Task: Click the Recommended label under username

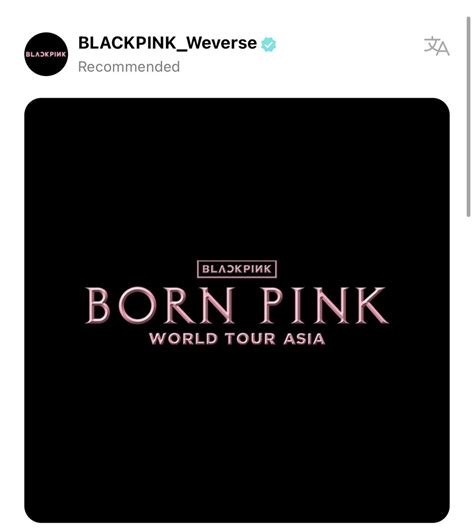Action: pos(129,67)
